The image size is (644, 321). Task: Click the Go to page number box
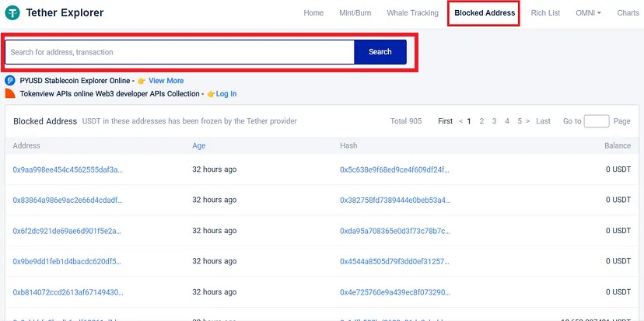pyautogui.click(x=597, y=121)
